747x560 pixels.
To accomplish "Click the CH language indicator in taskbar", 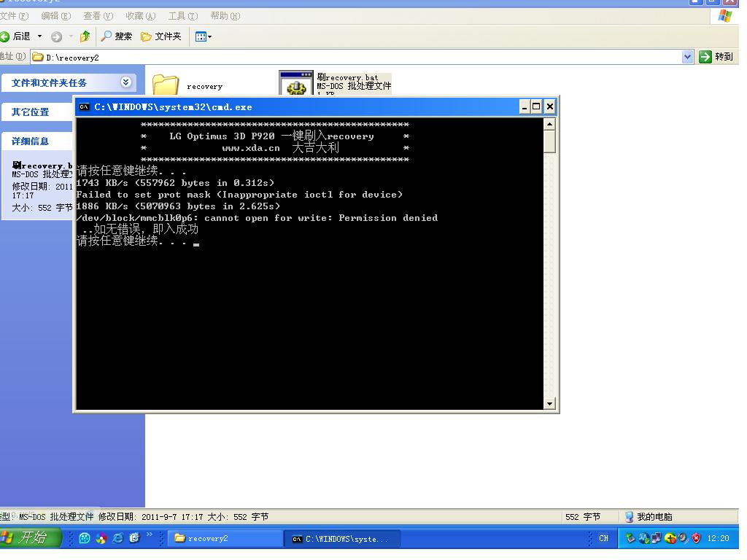I will 603,539.
